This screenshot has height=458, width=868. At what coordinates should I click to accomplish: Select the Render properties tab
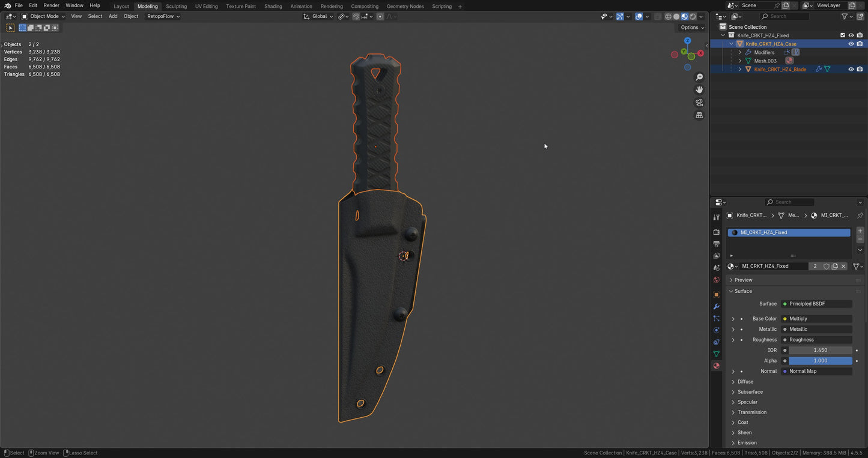[716, 231]
